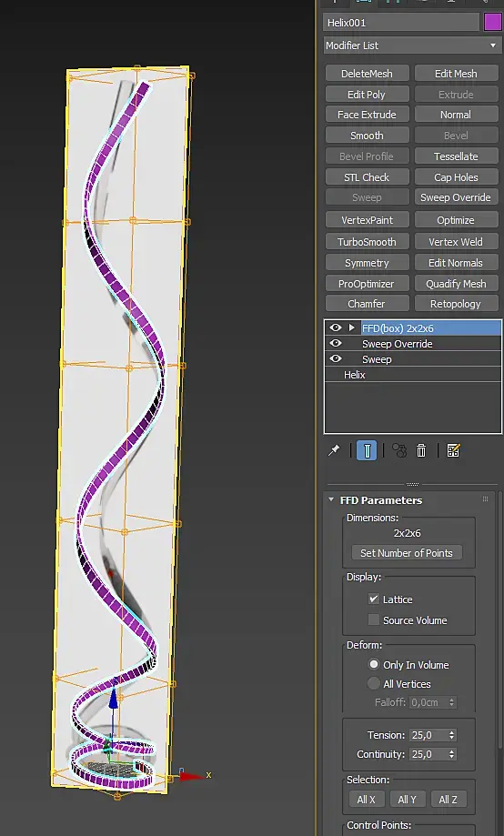The width and height of the screenshot is (504, 836).
Task: Enable the Source Volume checkbox
Action: [374, 619]
